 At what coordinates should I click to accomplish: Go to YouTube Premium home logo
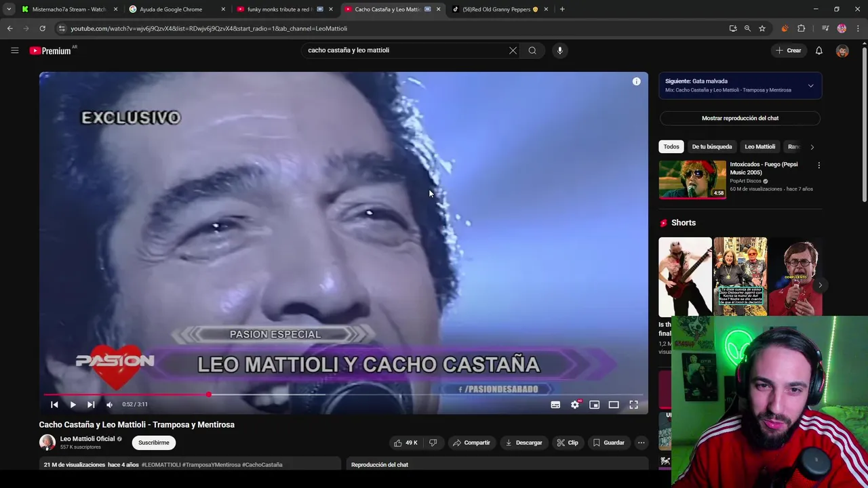pos(50,51)
